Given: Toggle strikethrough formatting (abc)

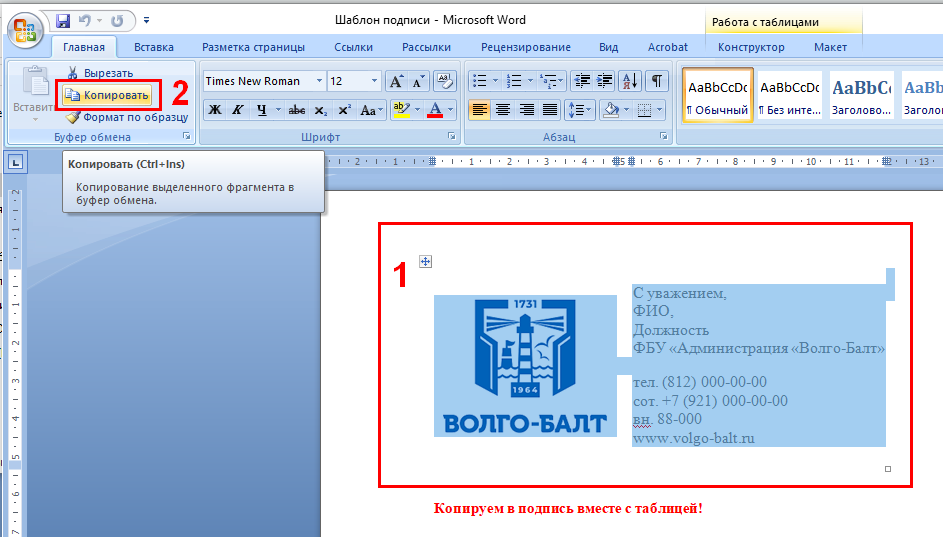Looking at the screenshot, I should (297, 110).
